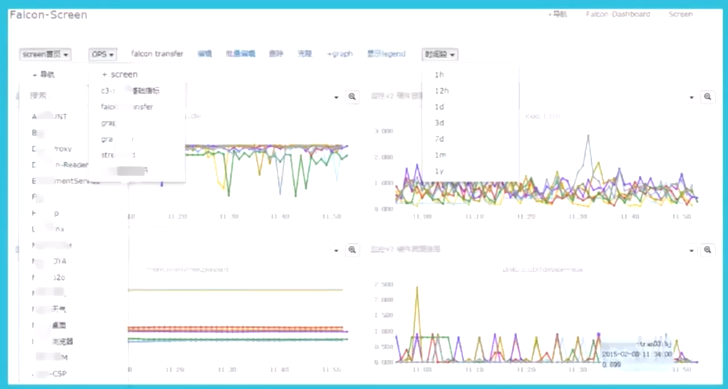Open the caret menu on the memory percent graph
This screenshot has height=389, width=728.
tap(336, 251)
